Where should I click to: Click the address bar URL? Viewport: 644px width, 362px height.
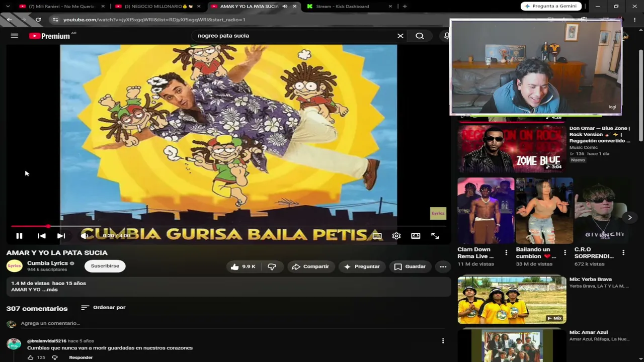click(x=154, y=20)
